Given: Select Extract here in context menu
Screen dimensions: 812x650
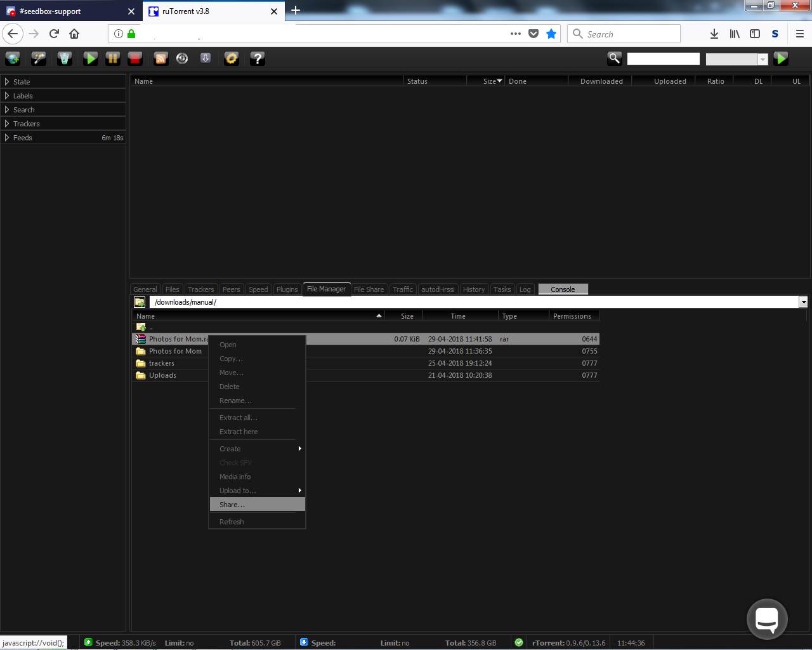Looking at the screenshot, I should 239,432.
